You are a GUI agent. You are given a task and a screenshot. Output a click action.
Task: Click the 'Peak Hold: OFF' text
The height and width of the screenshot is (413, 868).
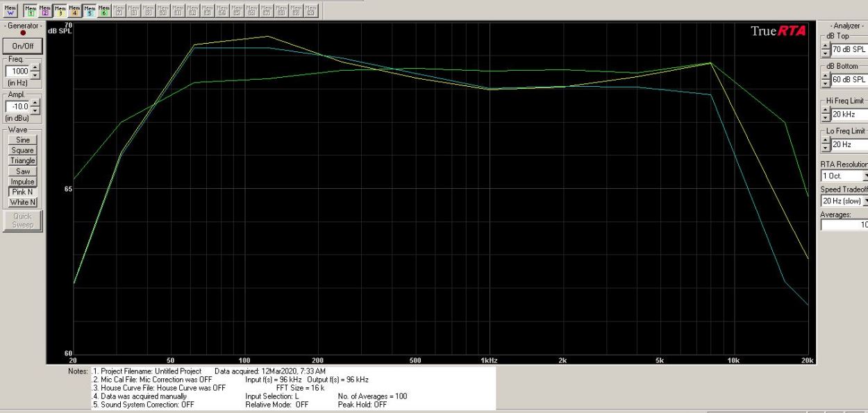(x=362, y=405)
